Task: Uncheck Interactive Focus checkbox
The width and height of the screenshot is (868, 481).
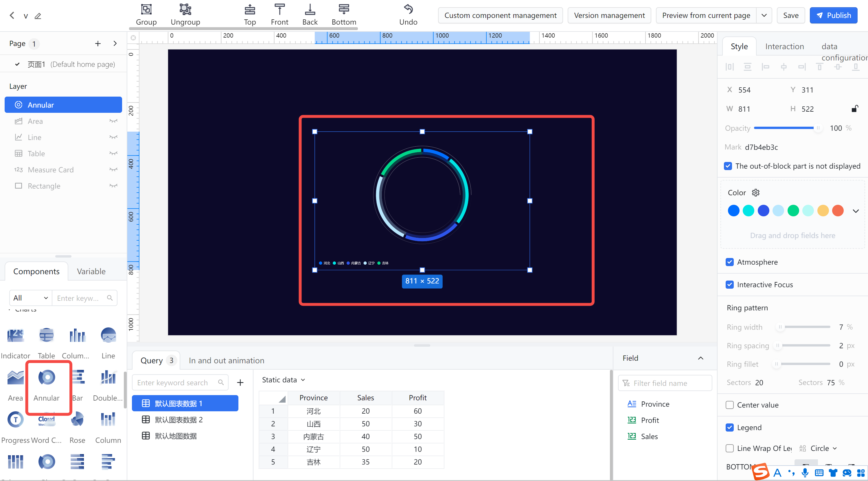Action: point(729,285)
